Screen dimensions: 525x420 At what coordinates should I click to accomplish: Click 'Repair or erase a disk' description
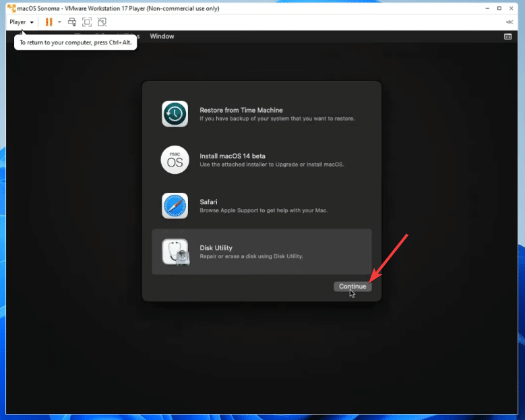click(251, 256)
